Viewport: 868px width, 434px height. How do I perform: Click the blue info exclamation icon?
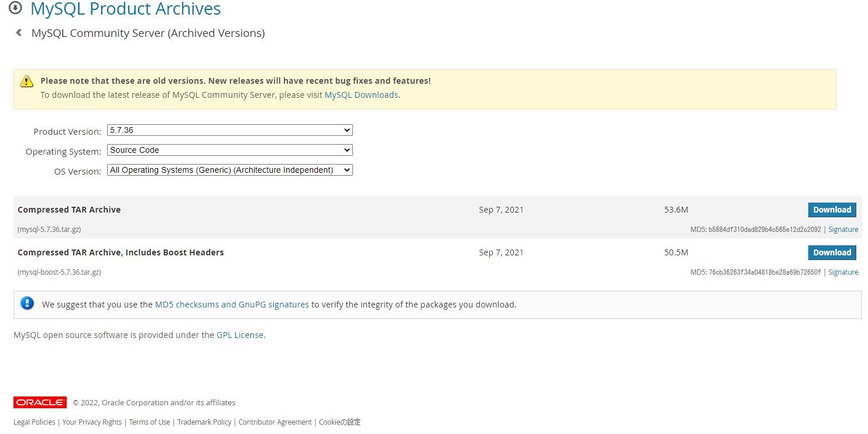(27, 303)
